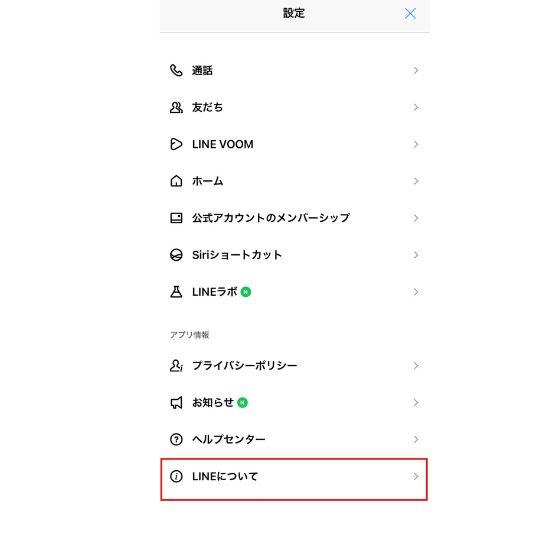Tap the membership card icon

tap(176, 218)
